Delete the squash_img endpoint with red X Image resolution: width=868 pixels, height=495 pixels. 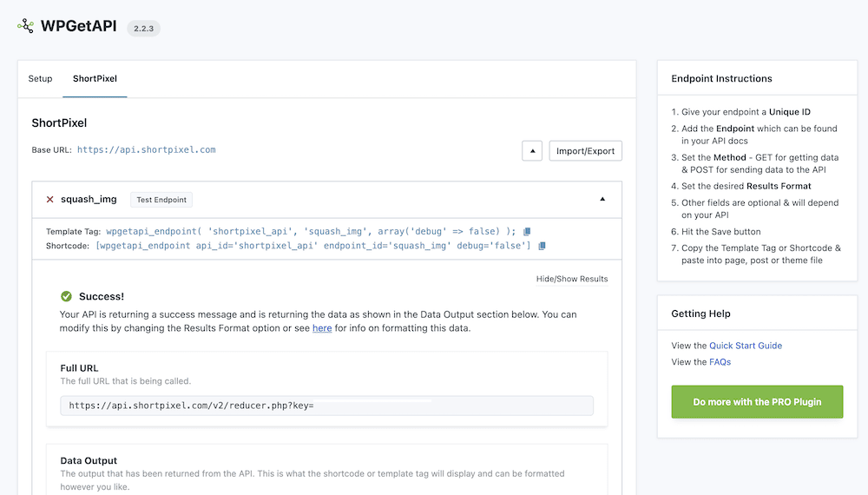[x=49, y=200]
